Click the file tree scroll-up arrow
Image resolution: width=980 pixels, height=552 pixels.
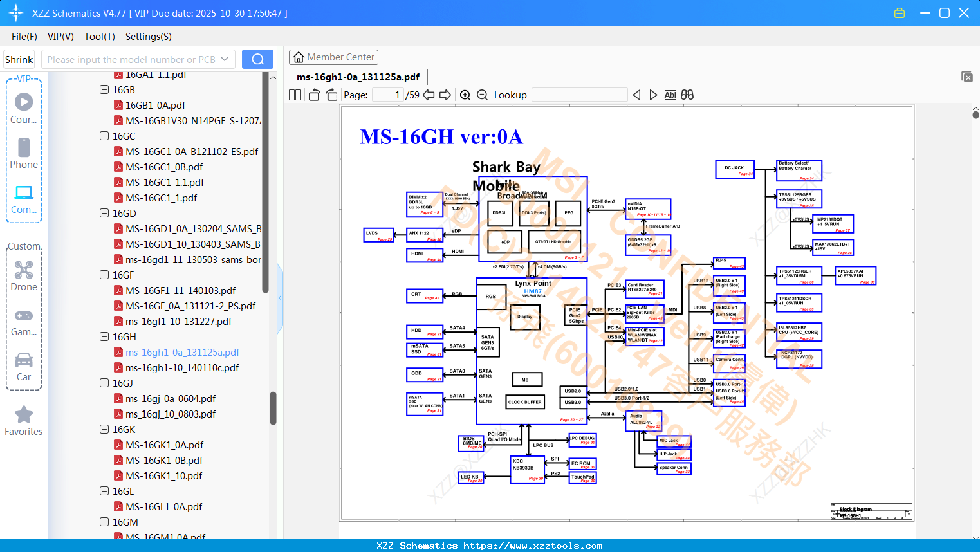(273, 77)
